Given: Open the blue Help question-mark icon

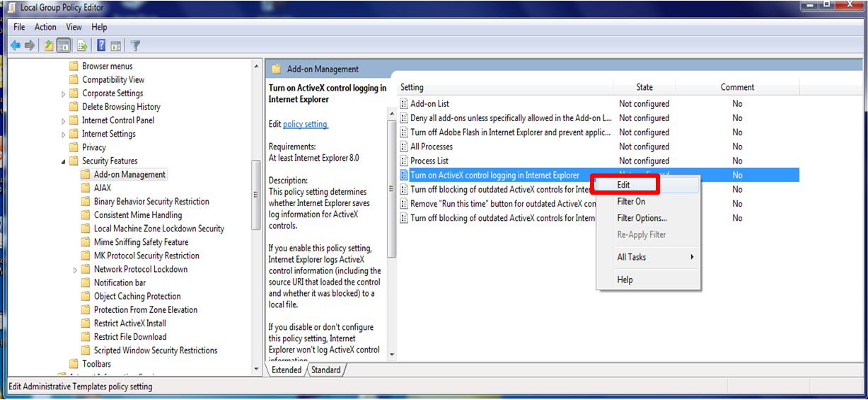Looking at the screenshot, I should coord(101,45).
